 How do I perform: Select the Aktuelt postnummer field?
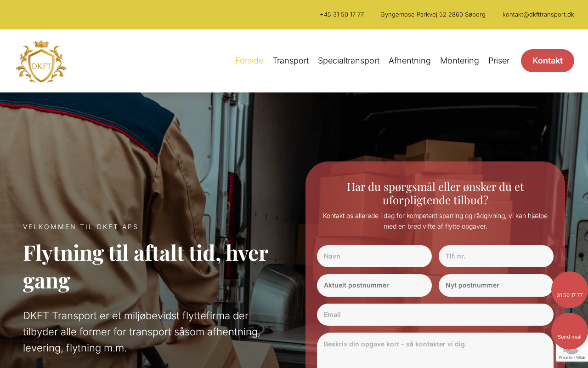tap(374, 285)
